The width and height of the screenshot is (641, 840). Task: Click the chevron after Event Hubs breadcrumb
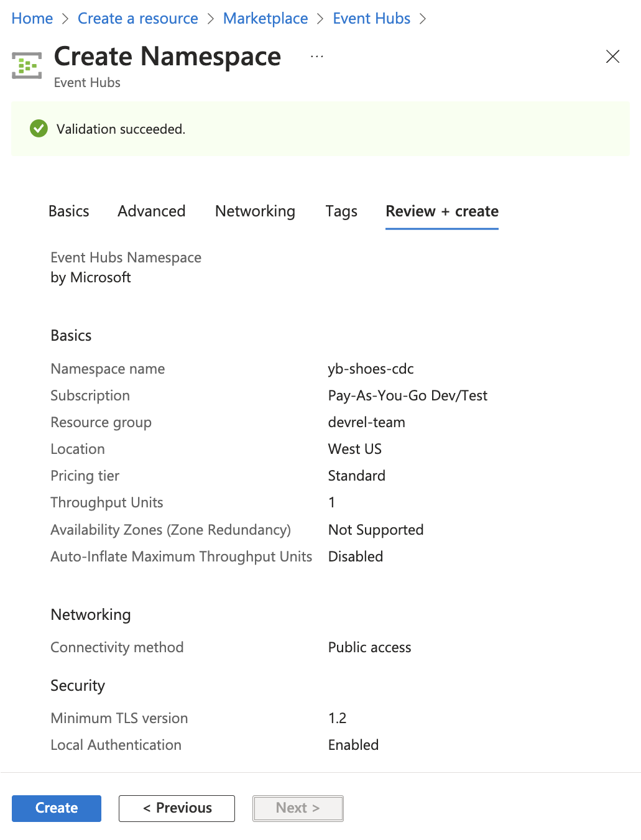pyautogui.click(x=423, y=19)
